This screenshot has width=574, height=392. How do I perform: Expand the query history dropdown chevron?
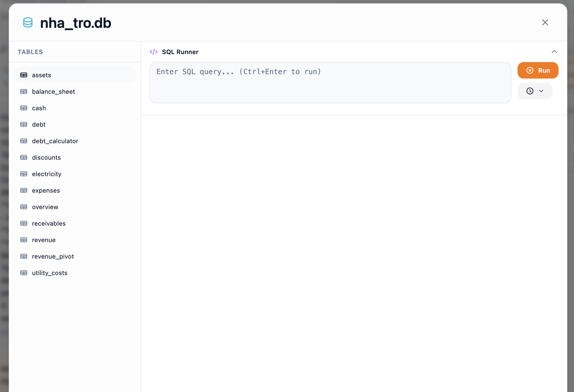pos(541,91)
